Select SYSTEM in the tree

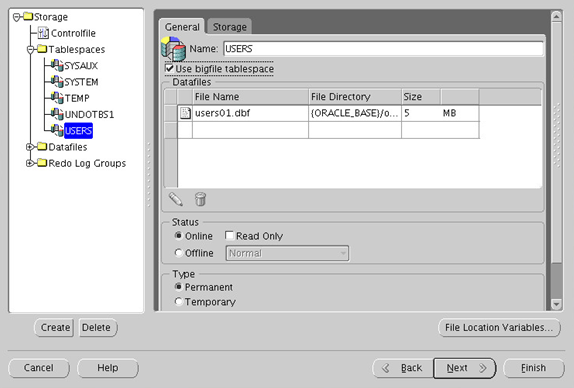[81, 82]
